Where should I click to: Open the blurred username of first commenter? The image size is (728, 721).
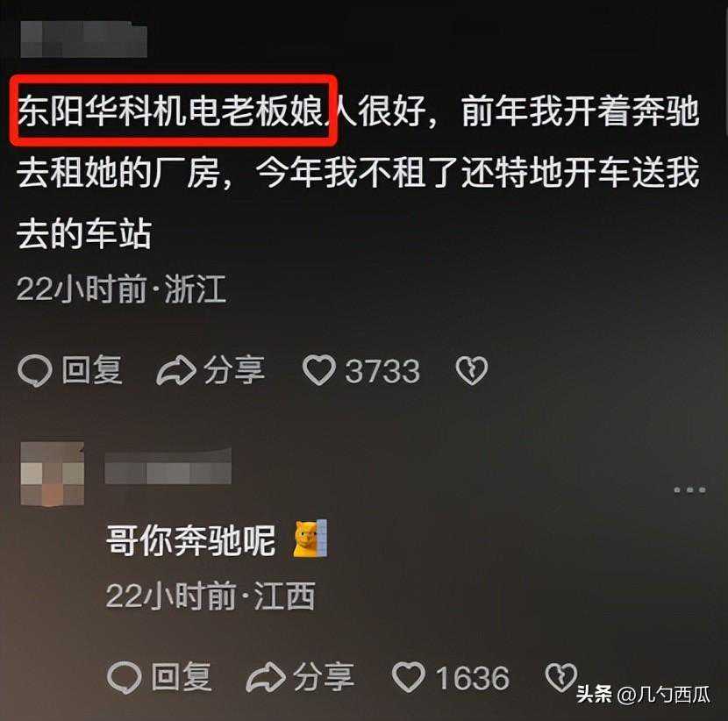[x=84, y=40]
